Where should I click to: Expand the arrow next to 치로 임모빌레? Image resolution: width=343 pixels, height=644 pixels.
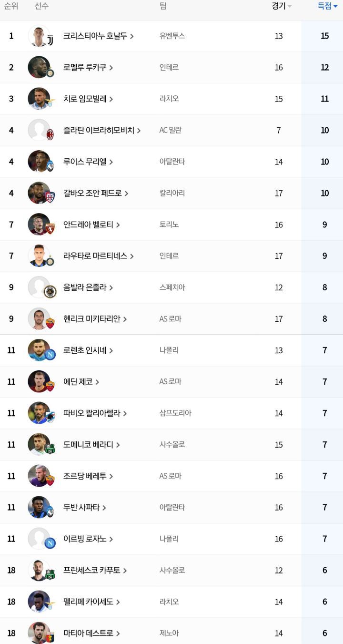(111, 99)
